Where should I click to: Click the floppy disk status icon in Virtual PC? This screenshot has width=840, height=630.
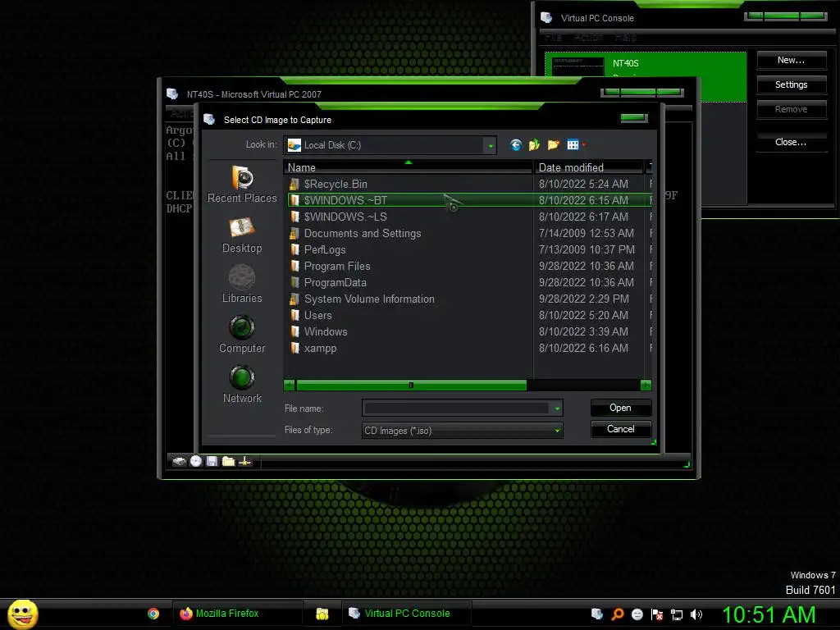tap(212, 461)
